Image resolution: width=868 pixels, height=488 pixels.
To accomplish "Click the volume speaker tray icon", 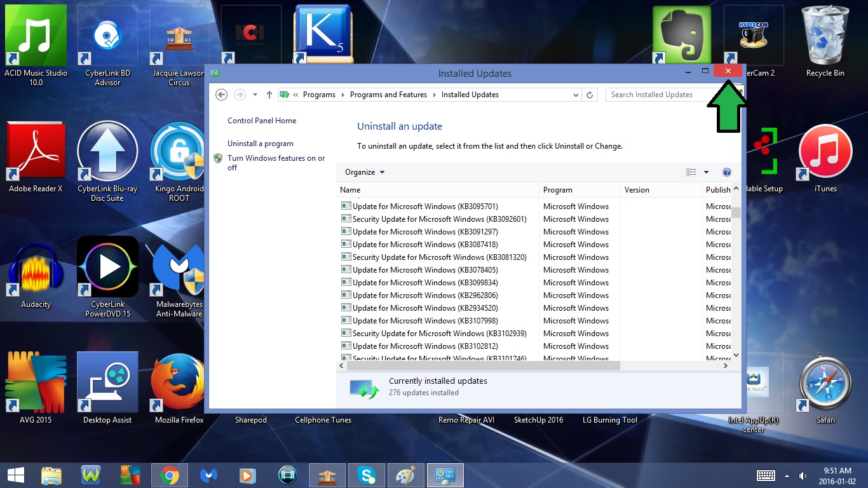I will 803,475.
